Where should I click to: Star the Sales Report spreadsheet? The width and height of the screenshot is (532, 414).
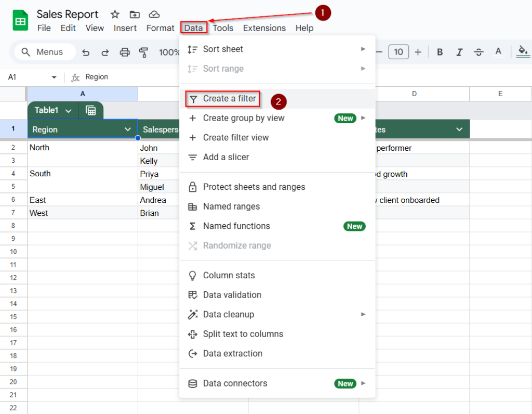[x=115, y=14]
